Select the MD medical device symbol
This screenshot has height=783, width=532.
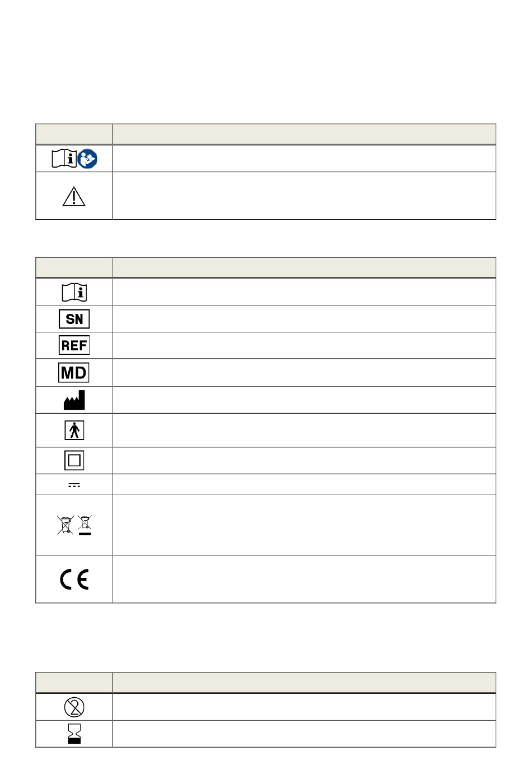tap(74, 373)
